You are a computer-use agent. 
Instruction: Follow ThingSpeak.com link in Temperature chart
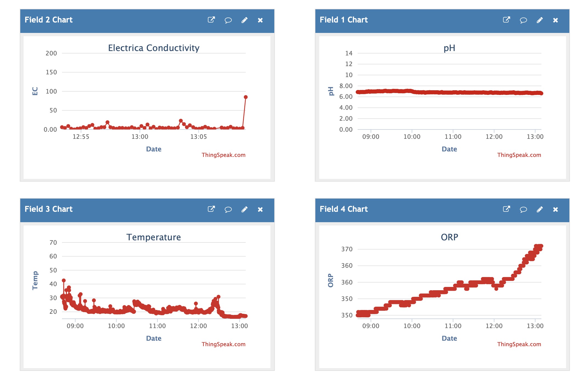(224, 344)
